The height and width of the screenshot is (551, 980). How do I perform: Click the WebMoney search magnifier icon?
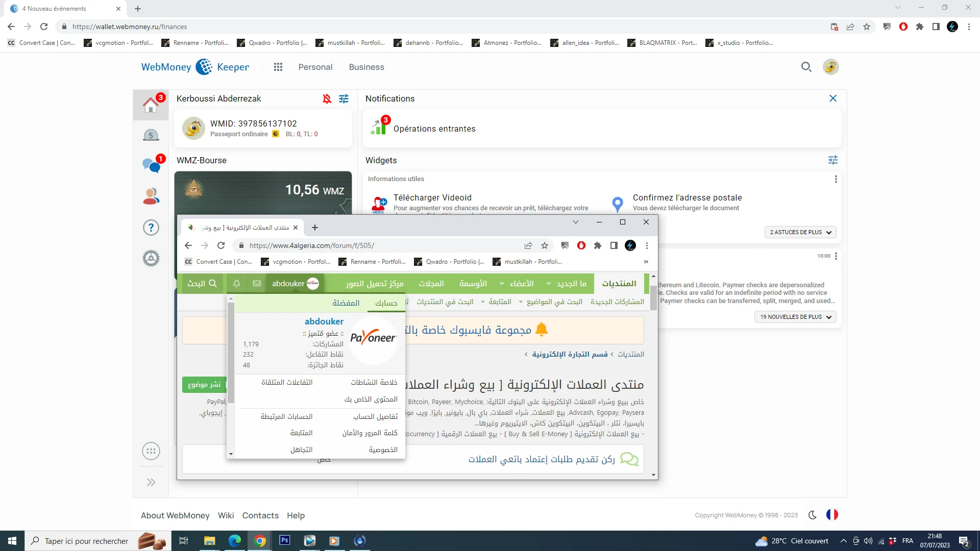click(x=806, y=67)
